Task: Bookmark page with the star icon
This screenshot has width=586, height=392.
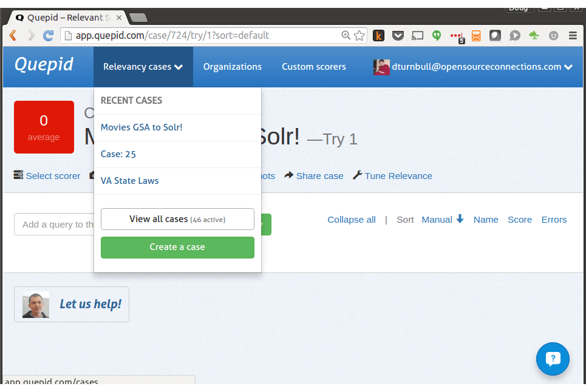Action: [359, 35]
